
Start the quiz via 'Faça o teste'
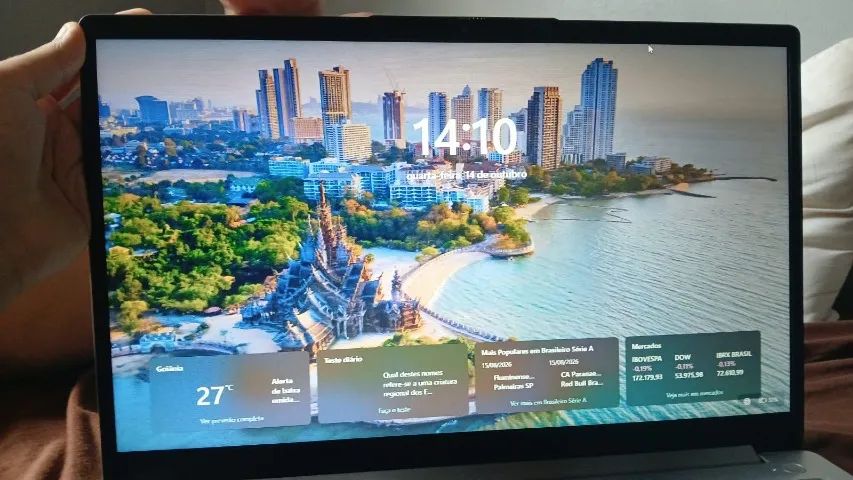pos(394,410)
